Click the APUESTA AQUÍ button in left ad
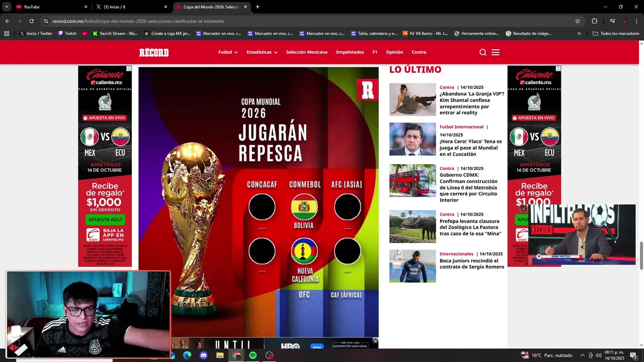The height and width of the screenshot is (362, 644). (x=105, y=220)
